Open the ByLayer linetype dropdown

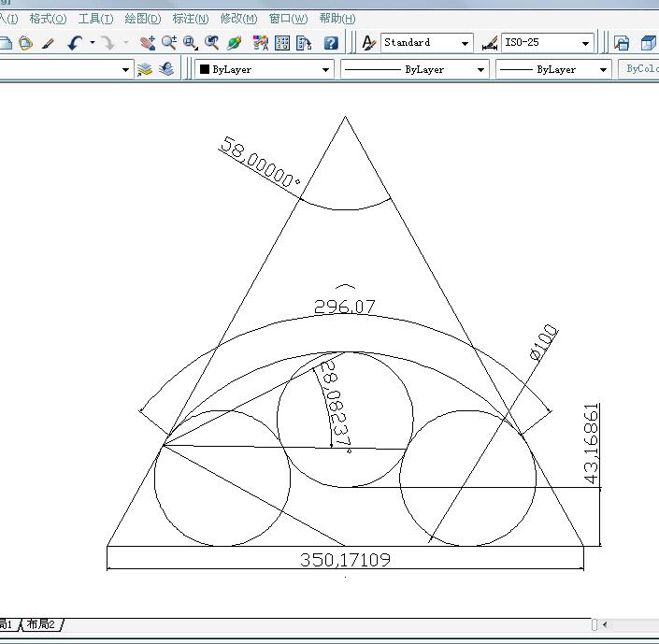pos(480,70)
